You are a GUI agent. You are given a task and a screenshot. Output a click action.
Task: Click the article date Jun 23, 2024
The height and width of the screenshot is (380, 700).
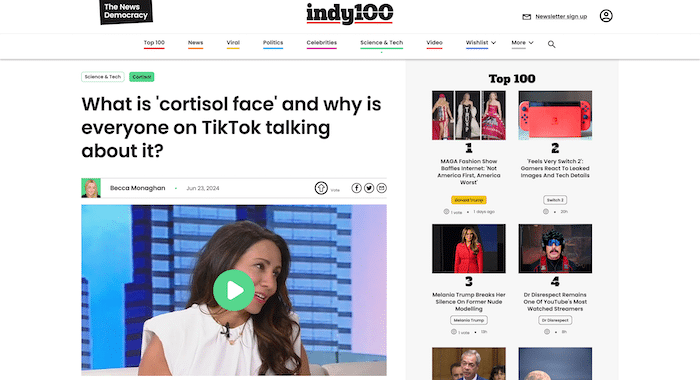(203, 188)
